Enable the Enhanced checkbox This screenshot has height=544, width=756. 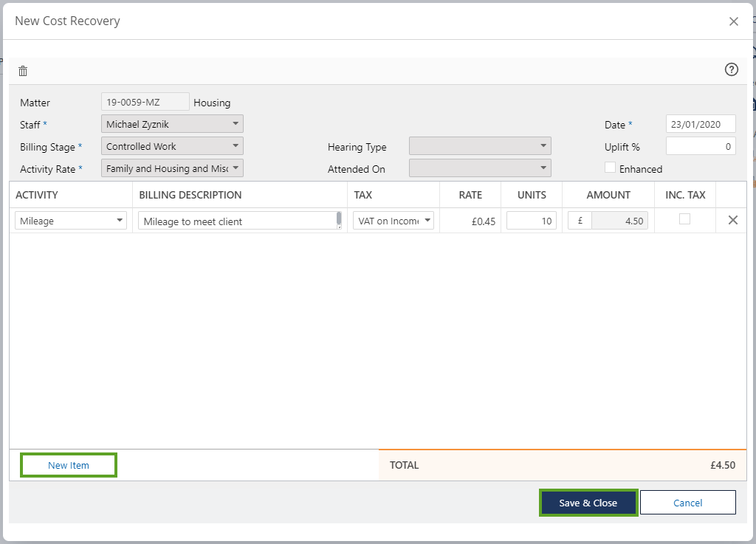tap(610, 168)
